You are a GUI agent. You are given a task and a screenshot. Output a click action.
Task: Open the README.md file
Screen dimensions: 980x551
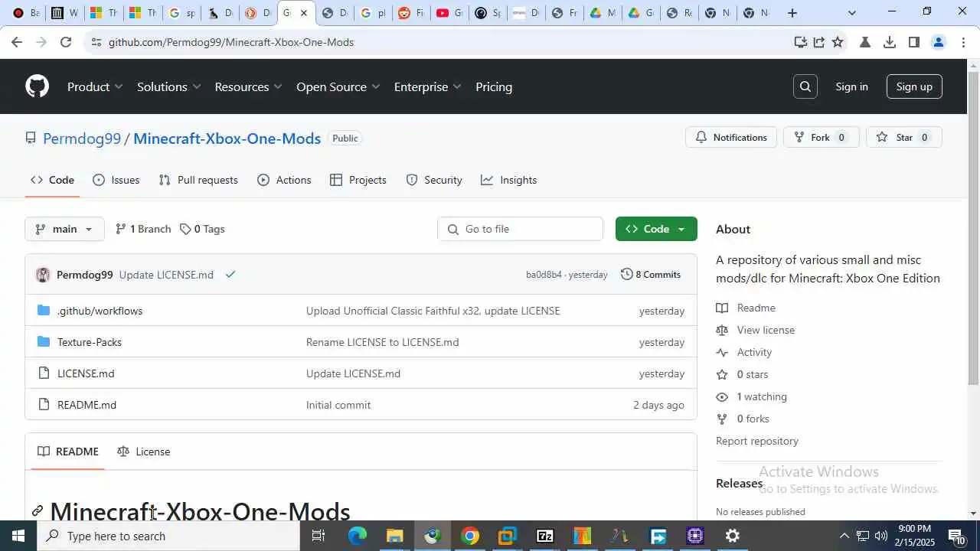pos(87,405)
